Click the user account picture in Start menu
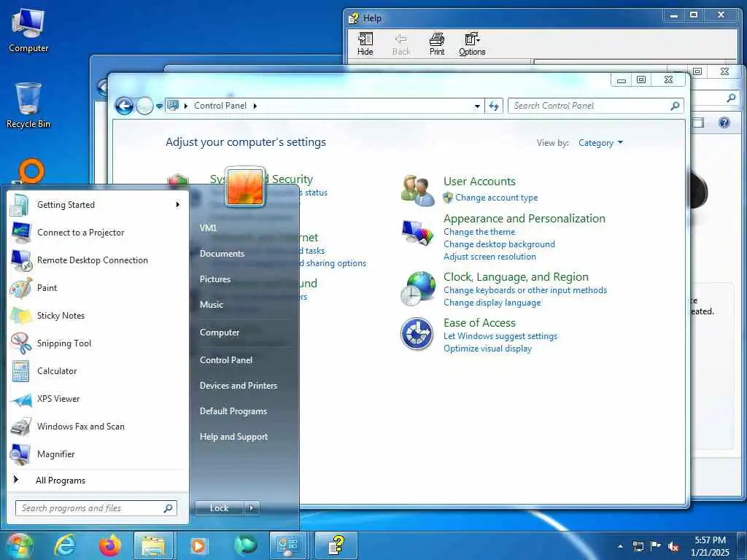Screen dimensions: 747x560 (245, 187)
